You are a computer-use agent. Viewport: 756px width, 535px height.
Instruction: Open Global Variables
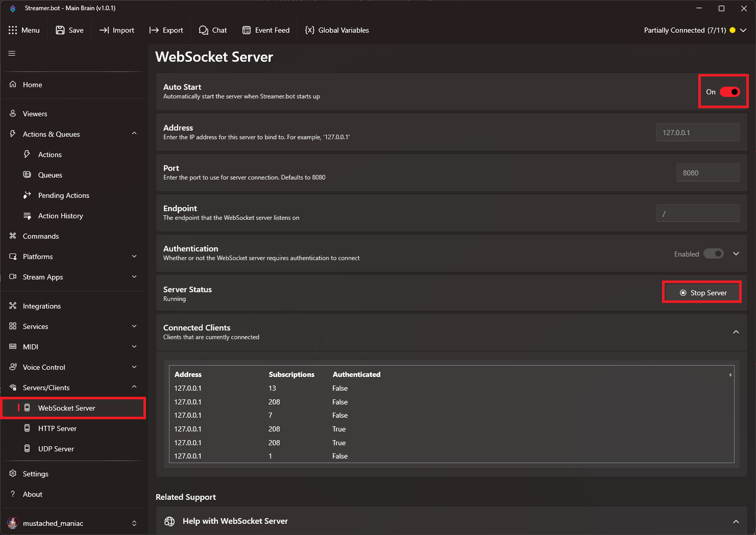click(337, 30)
